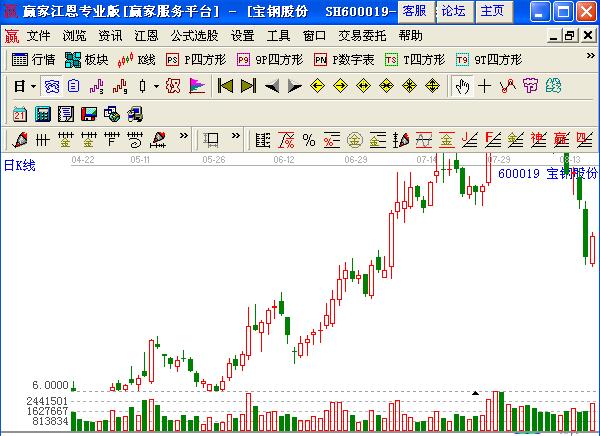This screenshot has width=600, height=436.
Task: Click the calendar icon in toolbar
Action: 20,113
